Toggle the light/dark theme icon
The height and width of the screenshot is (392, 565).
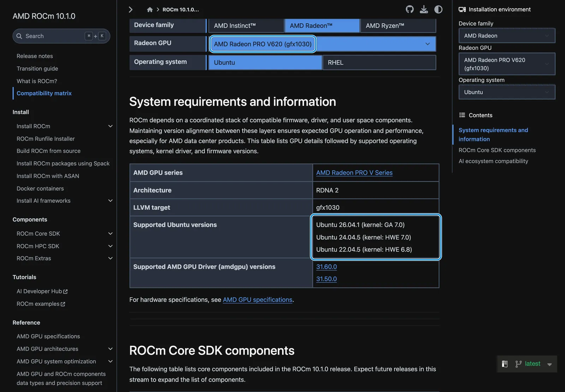click(438, 10)
